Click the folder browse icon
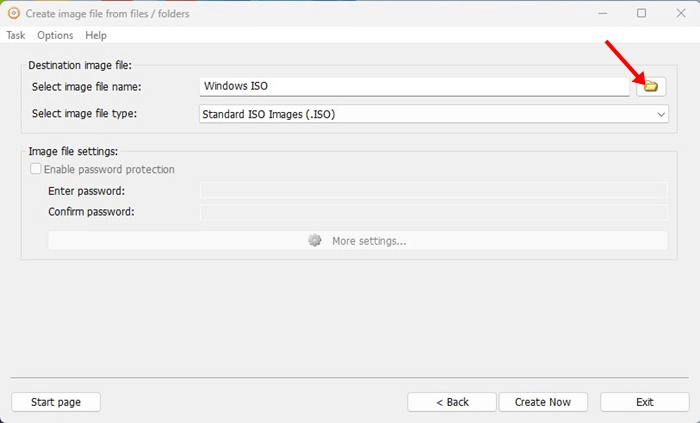 click(651, 87)
